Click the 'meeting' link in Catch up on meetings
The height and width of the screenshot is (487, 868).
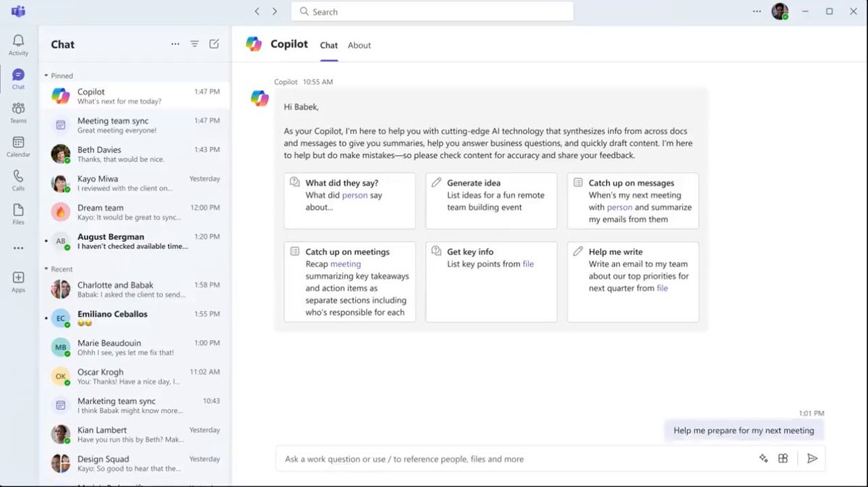pos(345,264)
